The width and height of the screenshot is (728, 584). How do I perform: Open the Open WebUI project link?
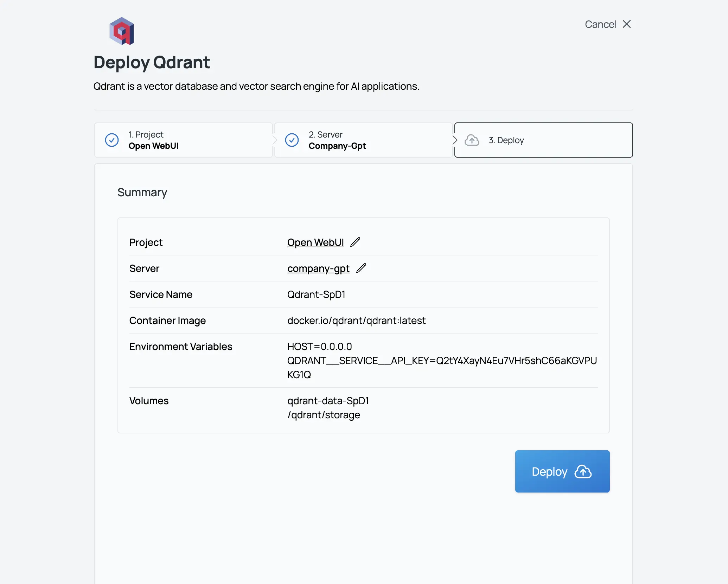point(315,242)
